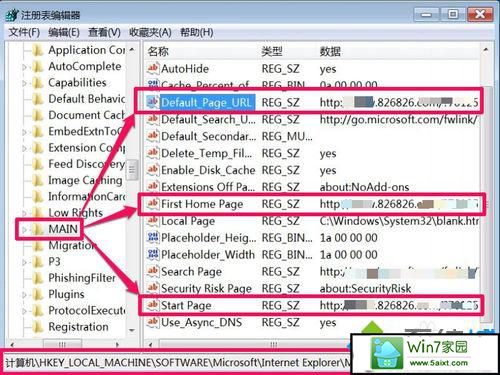Click the Registry Editor title bar icon
The image size is (500, 375).
[12, 15]
